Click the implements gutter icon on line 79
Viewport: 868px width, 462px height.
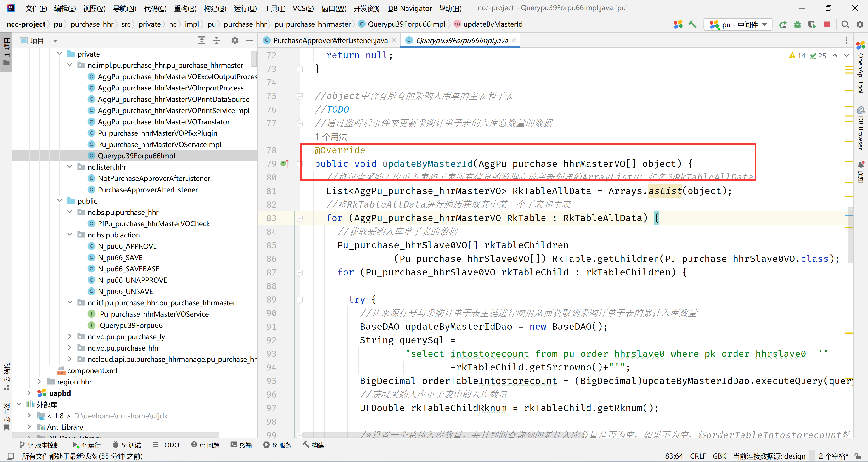pyautogui.click(x=284, y=164)
